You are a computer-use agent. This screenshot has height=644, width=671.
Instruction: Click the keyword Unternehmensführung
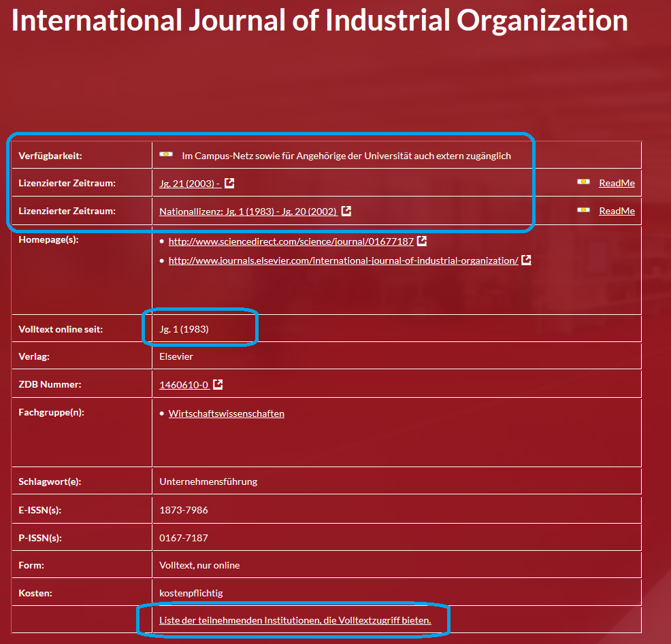208,481
